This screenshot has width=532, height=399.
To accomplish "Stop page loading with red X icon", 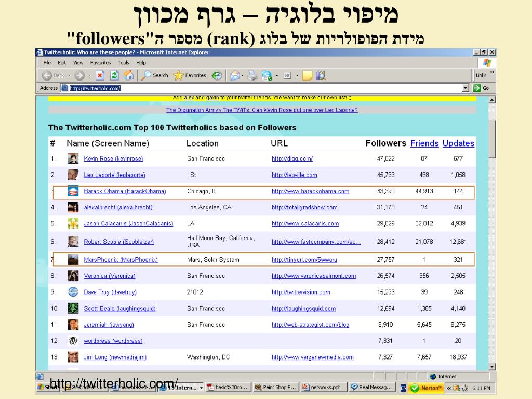I will (x=100, y=75).
